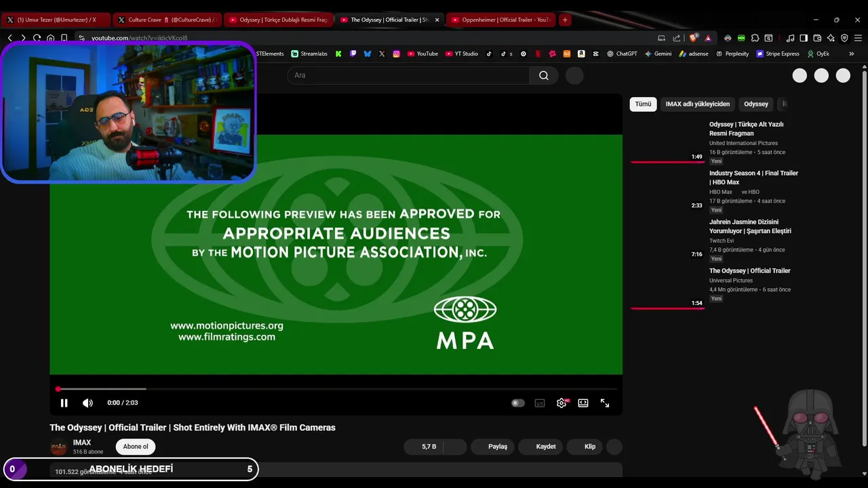
Task: Switch to Oppenheimer Official Trailer tab
Action: pos(502,20)
